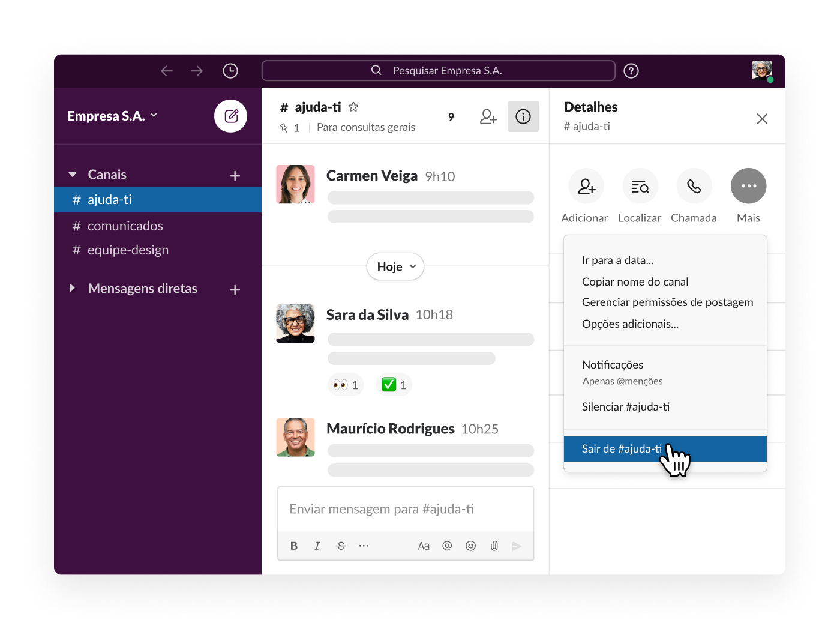Choose Silenciar #ajuda-ti
This screenshot has width=840, height=629.
click(x=626, y=407)
